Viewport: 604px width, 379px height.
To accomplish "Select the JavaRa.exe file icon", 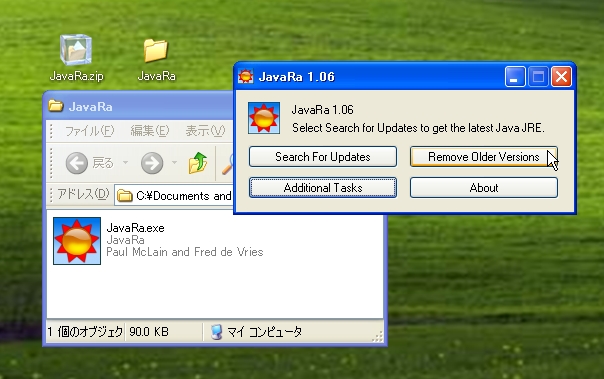I will tap(77, 241).
